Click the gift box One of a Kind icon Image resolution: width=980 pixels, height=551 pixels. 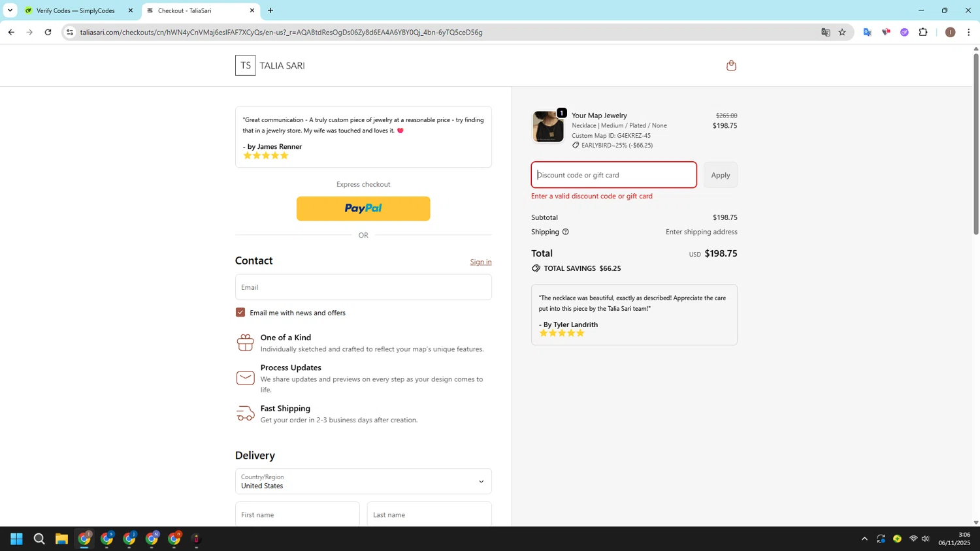[246, 342]
